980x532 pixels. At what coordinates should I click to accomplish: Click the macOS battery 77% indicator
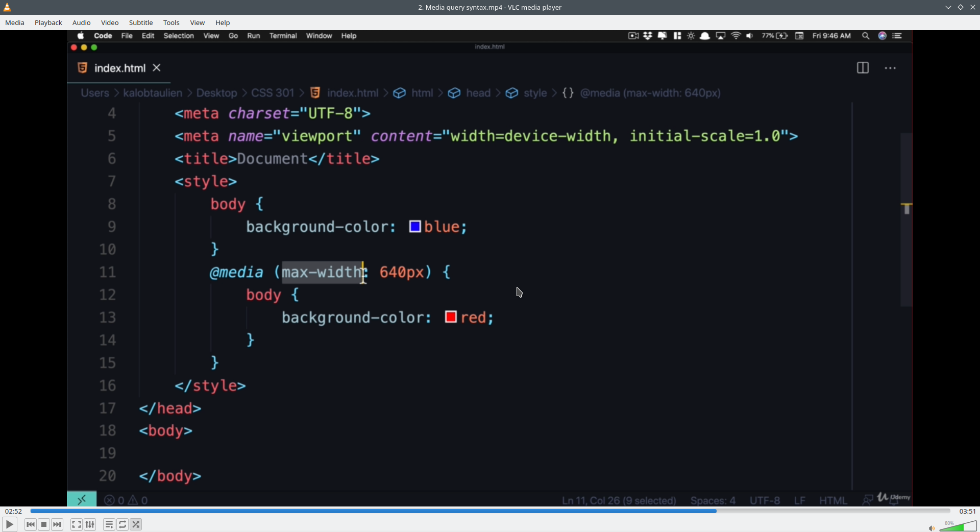tap(775, 36)
